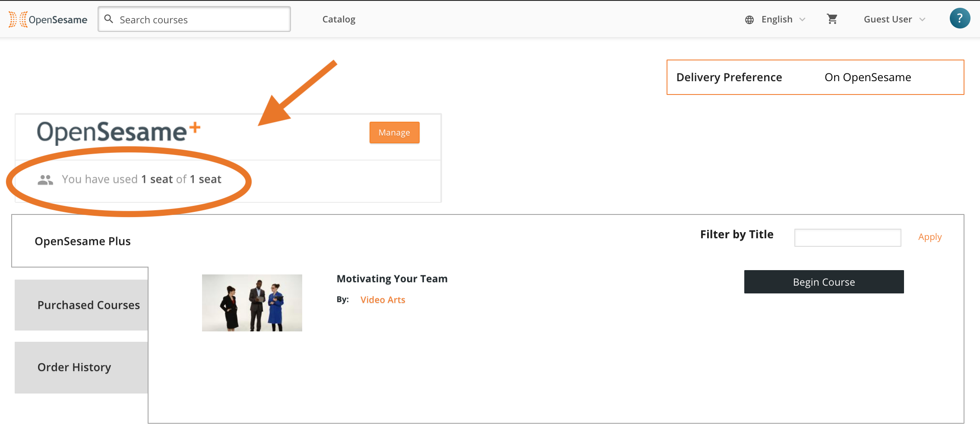Image resolution: width=980 pixels, height=441 pixels.
Task: Click the OpenSesame+ subscription logo
Action: 118,132
